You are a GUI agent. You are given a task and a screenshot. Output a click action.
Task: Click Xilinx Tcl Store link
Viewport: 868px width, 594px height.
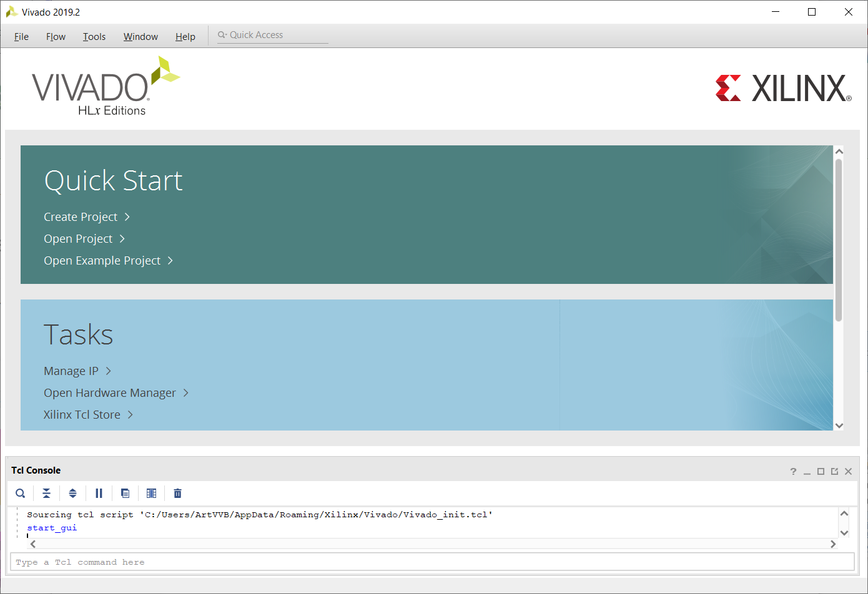click(x=82, y=415)
